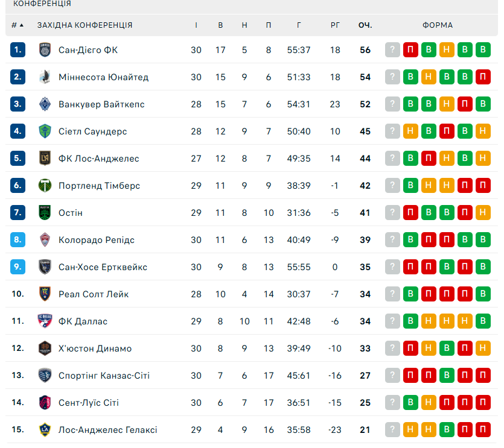Click the Colorado Rapids club logo

click(x=45, y=240)
